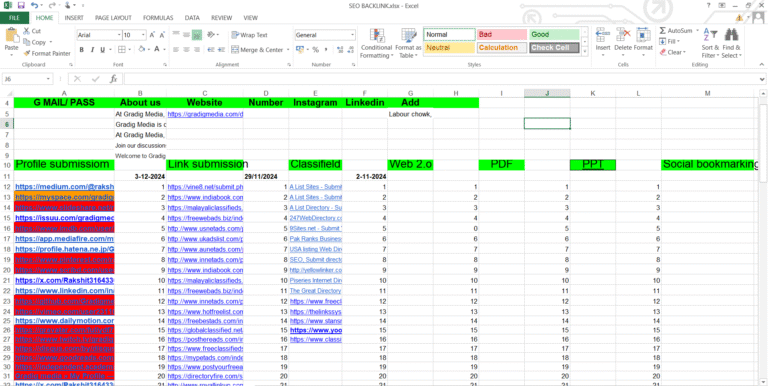Apply the Bad cell style
The height and width of the screenshot is (386, 768).
(x=502, y=34)
